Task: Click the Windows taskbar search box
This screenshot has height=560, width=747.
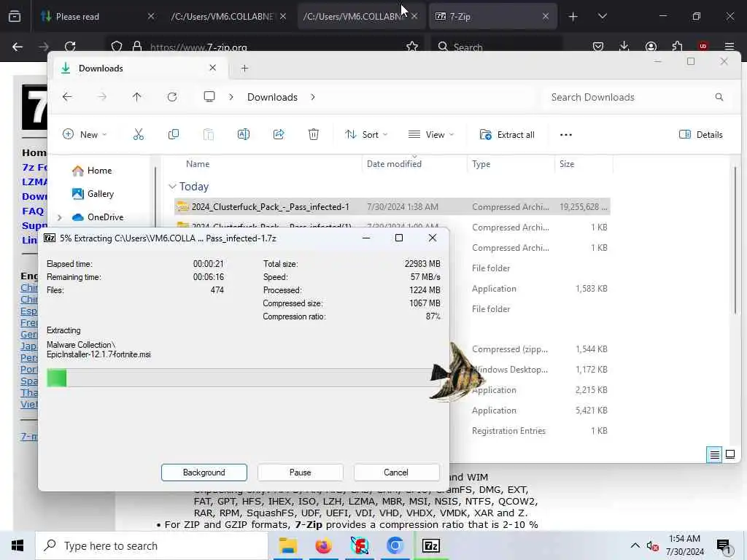Action: [x=152, y=545]
